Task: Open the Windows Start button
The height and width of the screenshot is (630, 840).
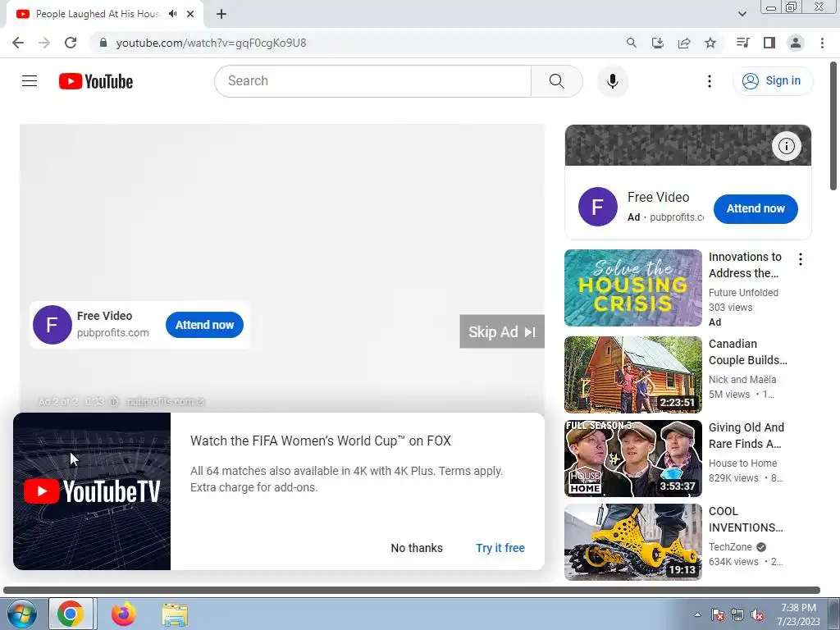Action: 21,614
